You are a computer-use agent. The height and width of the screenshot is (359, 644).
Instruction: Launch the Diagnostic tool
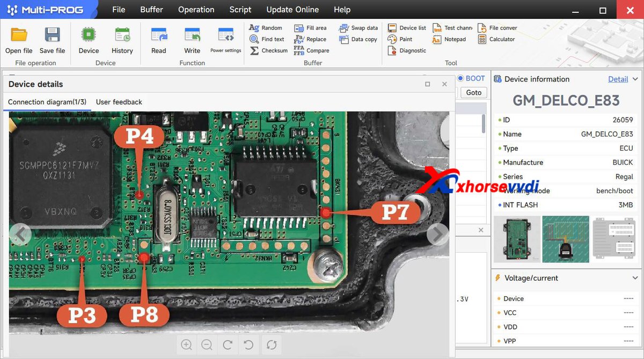pyautogui.click(x=407, y=50)
